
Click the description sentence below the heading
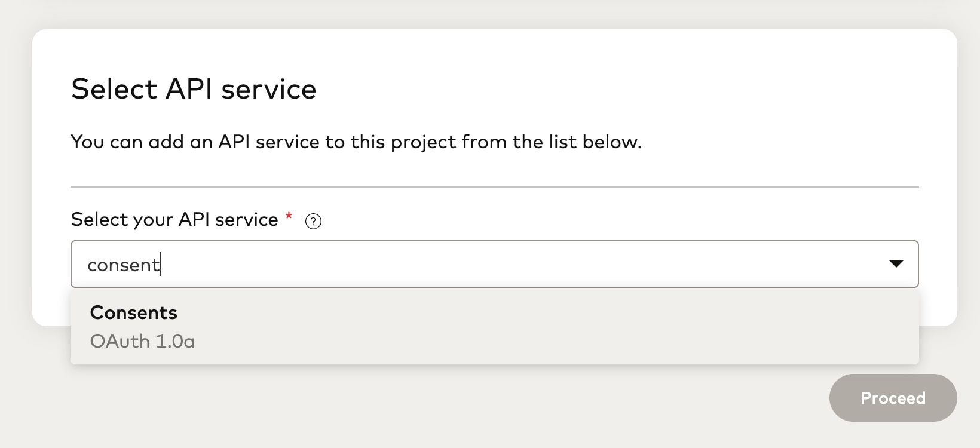(356, 142)
